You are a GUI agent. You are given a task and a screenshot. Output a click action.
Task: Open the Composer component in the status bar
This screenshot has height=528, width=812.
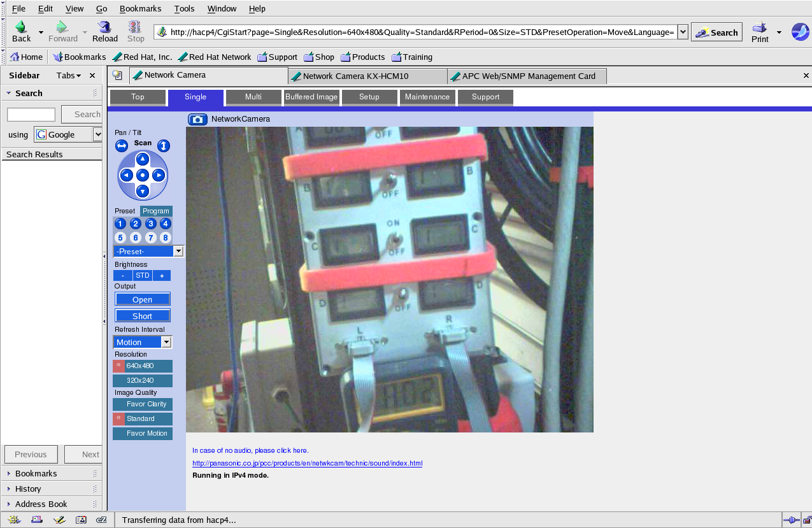pyautogui.click(x=59, y=520)
